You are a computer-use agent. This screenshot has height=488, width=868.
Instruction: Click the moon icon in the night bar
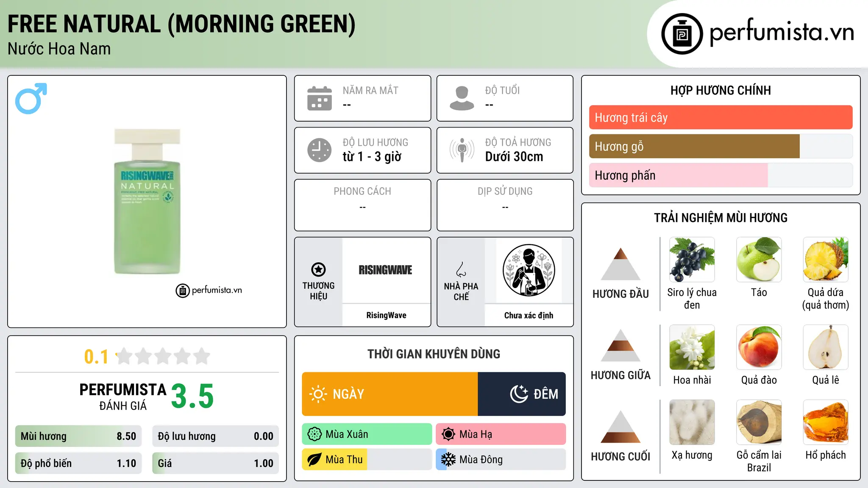coord(519,394)
